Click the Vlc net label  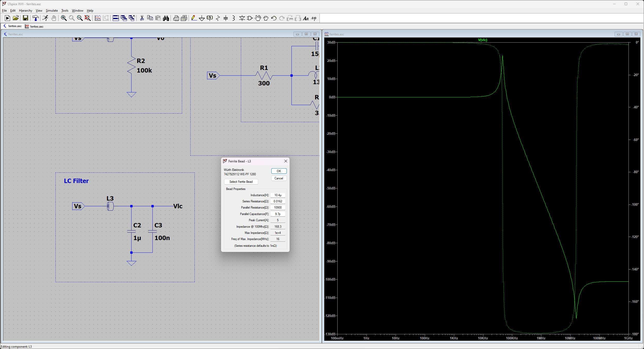(178, 206)
